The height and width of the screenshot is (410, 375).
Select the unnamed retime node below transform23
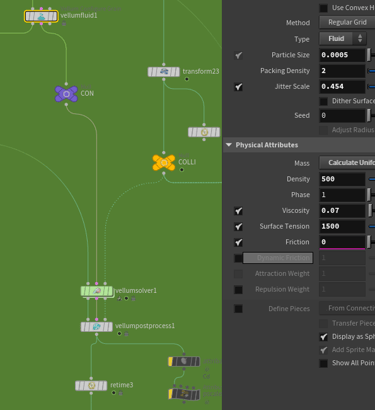point(204,132)
